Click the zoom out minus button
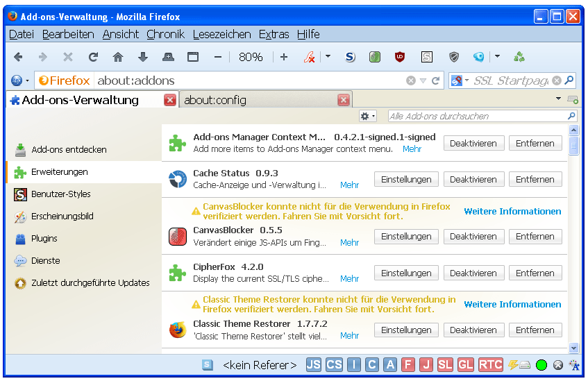The height and width of the screenshot is (381, 588). pyautogui.click(x=218, y=57)
